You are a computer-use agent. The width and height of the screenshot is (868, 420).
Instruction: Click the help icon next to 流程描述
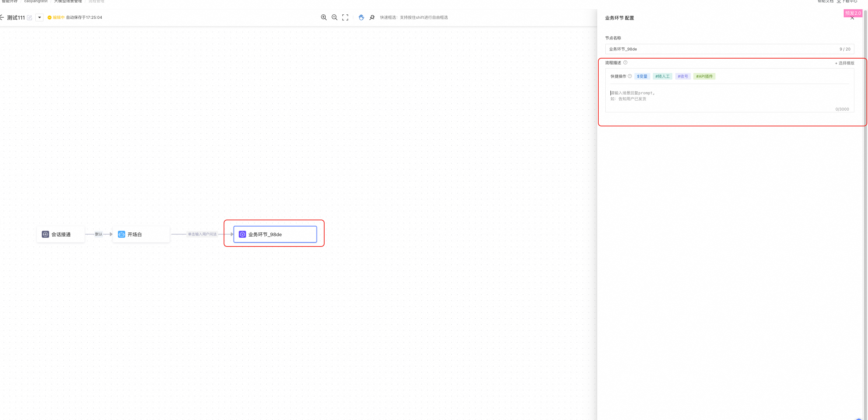pyautogui.click(x=625, y=63)
